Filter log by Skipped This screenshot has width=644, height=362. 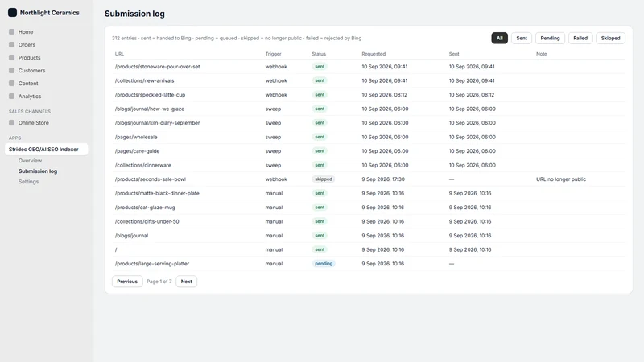click(x=610, y=38)
